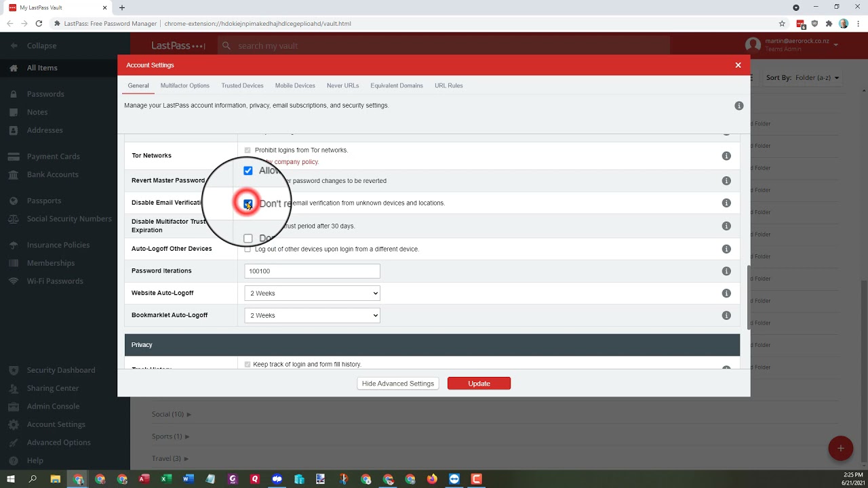
Task: Switch to Never URLs tab
Action: (x=342, y=85)
